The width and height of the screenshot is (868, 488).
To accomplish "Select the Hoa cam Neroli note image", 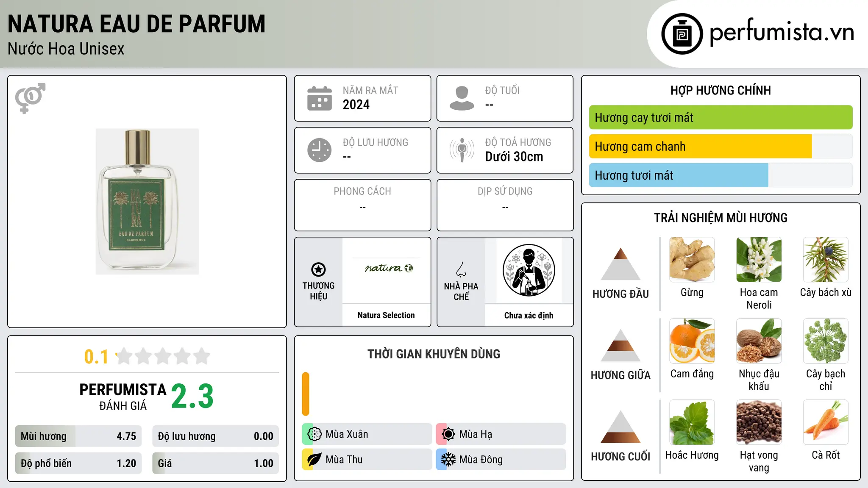I will coord(759,260).
